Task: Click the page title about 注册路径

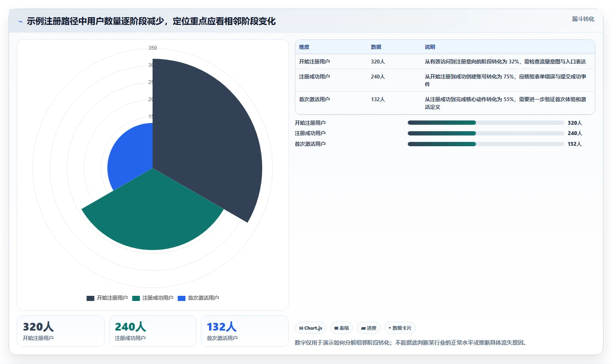Action: pos(151,21)
